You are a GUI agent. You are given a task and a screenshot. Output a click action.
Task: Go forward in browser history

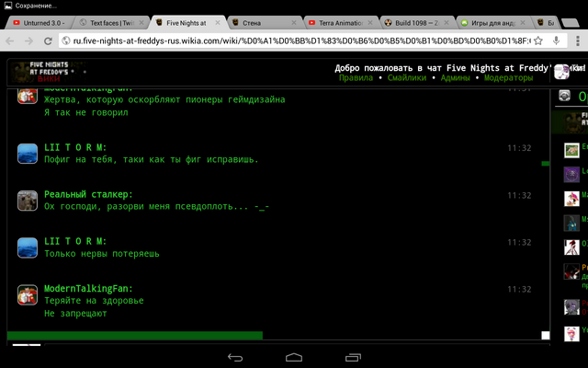(28, 40)
